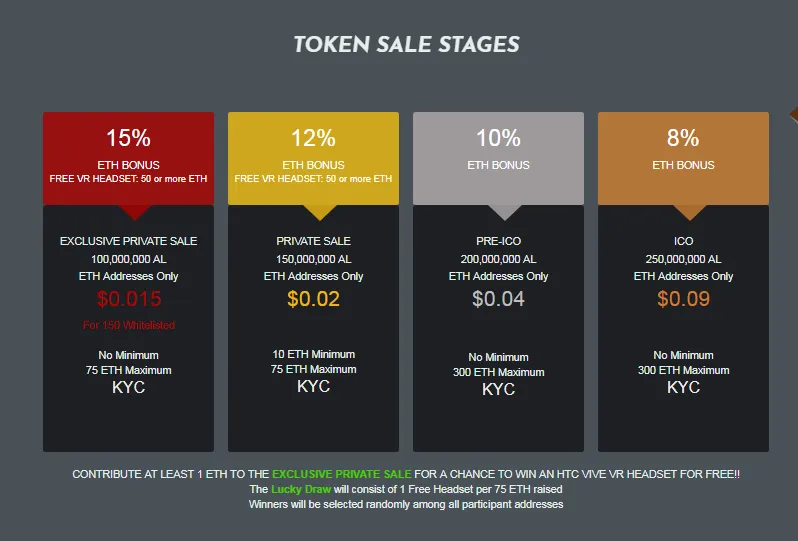Click the $0.02 token price

pos(314,299)
